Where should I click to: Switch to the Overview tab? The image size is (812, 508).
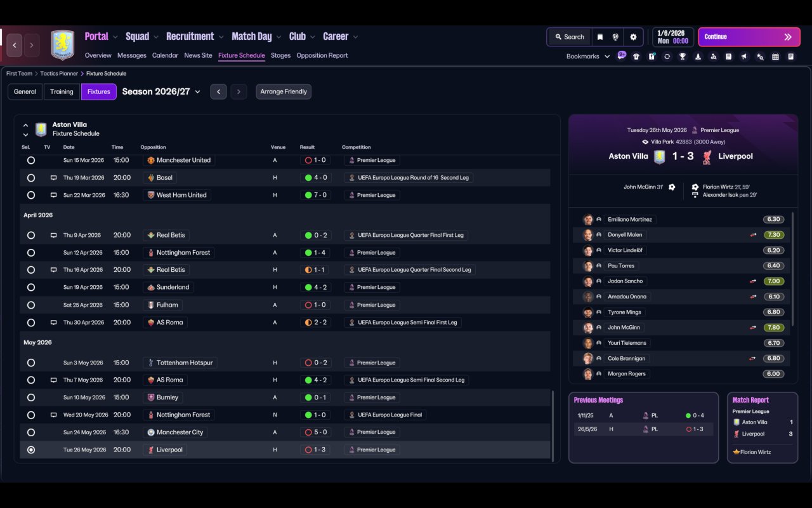(98, 55)
